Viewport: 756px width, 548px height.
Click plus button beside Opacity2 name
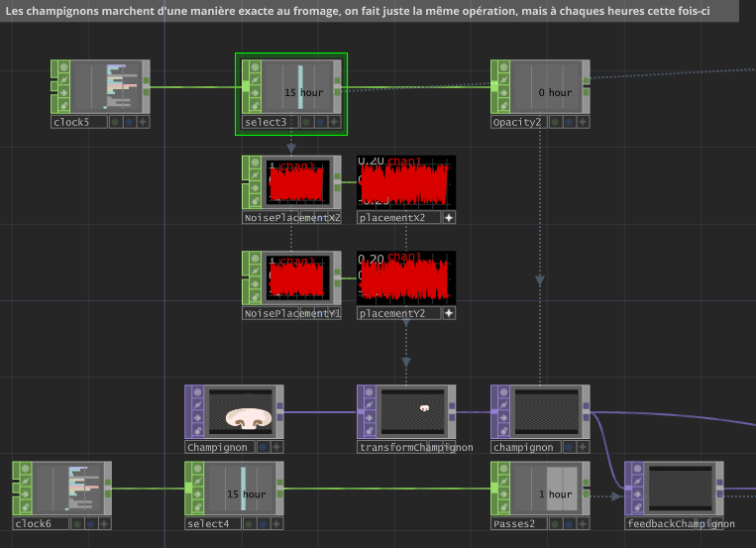click(x=583, y=122)
